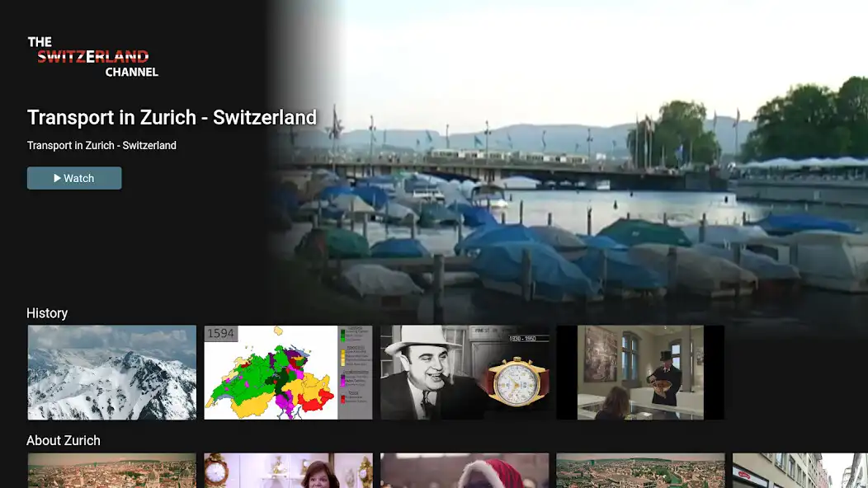Select the 1594 Switzerland map video
The width and height of the screenshot is (868, 488).
[288, 372]
